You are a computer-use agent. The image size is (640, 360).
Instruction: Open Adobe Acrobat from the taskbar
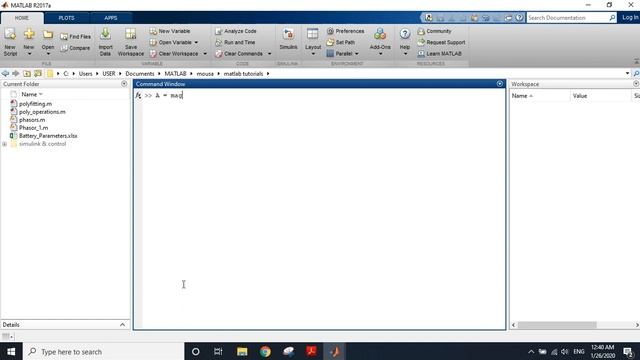tap(312, 351)
